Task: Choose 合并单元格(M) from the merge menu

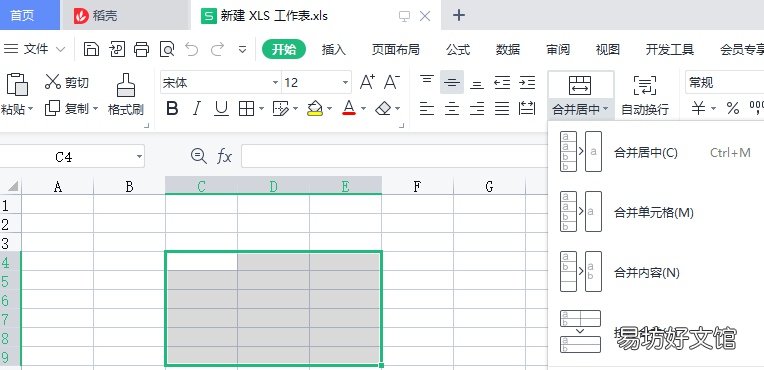Action: coord(653,213)
